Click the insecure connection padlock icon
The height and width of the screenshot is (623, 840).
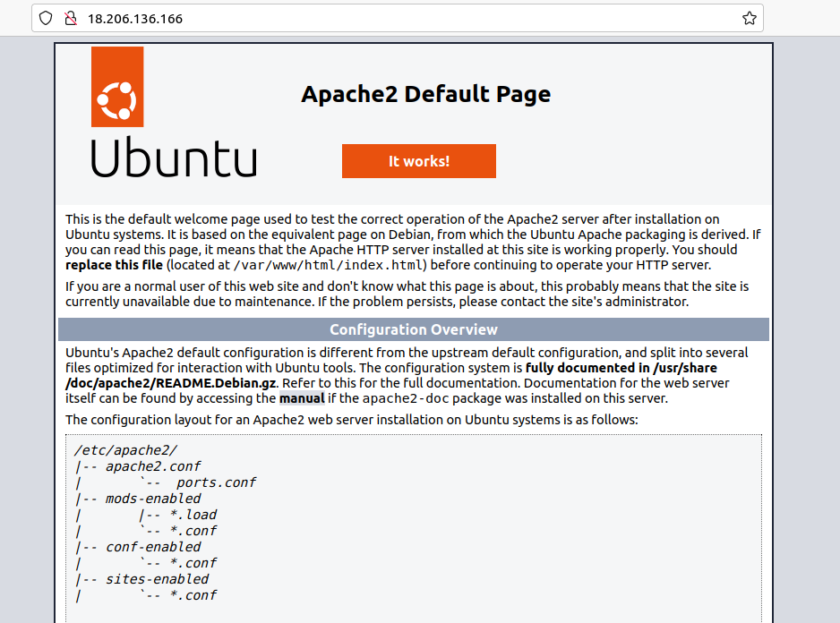(70, 18)
